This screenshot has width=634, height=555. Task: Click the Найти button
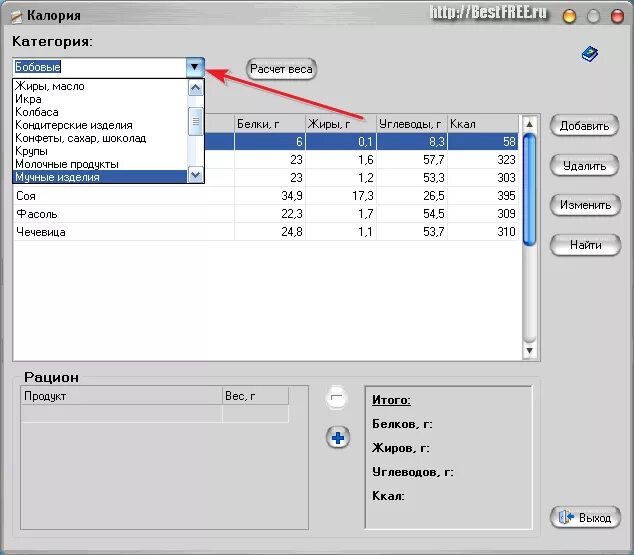click(585, 245)
